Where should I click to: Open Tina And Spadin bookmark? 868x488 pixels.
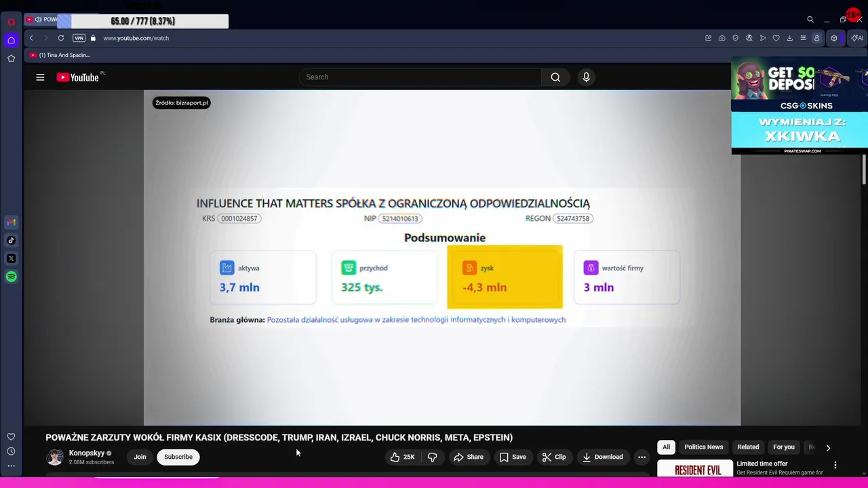60,55
